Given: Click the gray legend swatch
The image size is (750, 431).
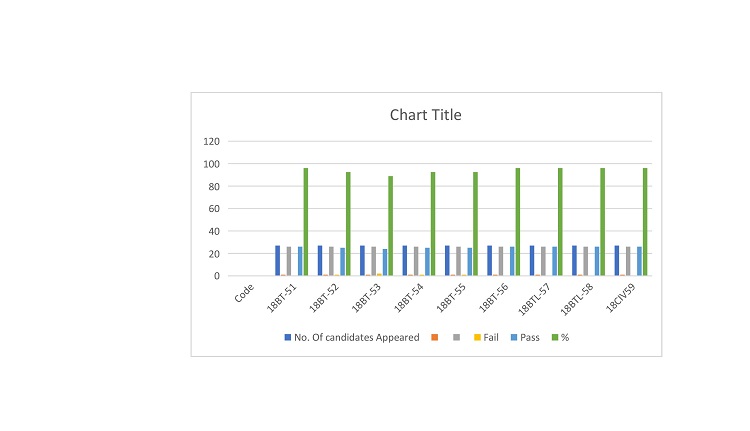Looking at the screenshot, I should 456,337.
